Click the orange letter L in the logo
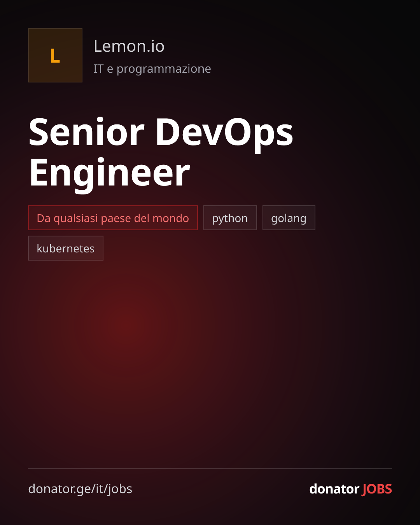 pos(55,56)
